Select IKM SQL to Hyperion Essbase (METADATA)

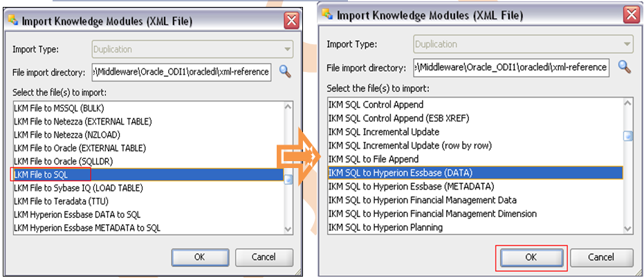[x=475, y=186]
